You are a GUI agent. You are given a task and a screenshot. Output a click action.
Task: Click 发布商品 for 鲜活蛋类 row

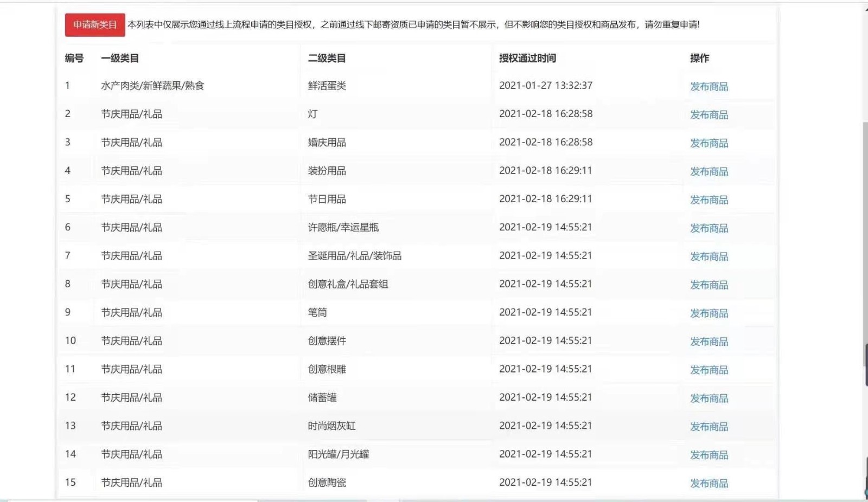(x=709, y=87)
